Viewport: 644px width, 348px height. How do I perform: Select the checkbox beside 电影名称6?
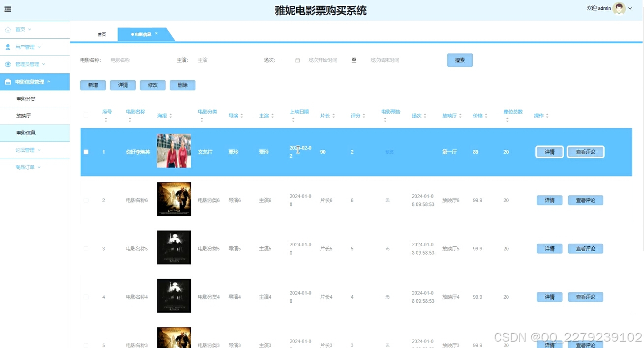click(86, 200)
